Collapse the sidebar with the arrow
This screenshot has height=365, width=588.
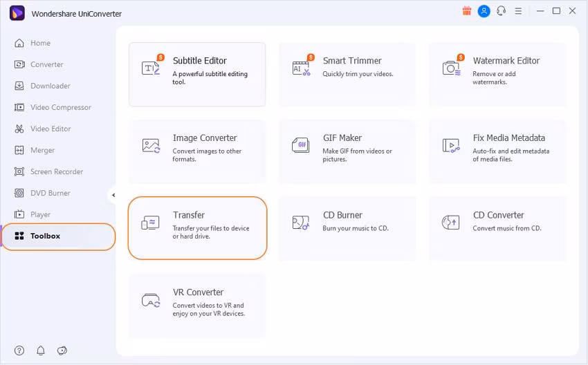coord(113,195)
